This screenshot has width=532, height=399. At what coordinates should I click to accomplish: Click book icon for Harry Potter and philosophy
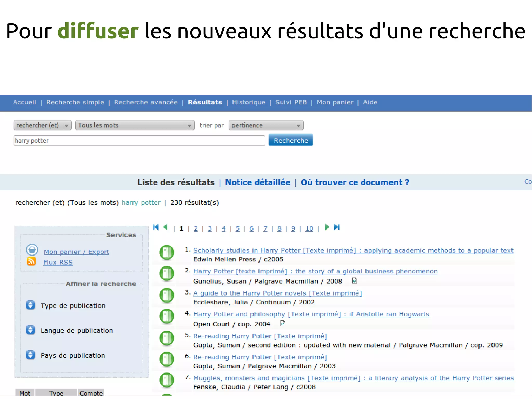coord(167,316)
